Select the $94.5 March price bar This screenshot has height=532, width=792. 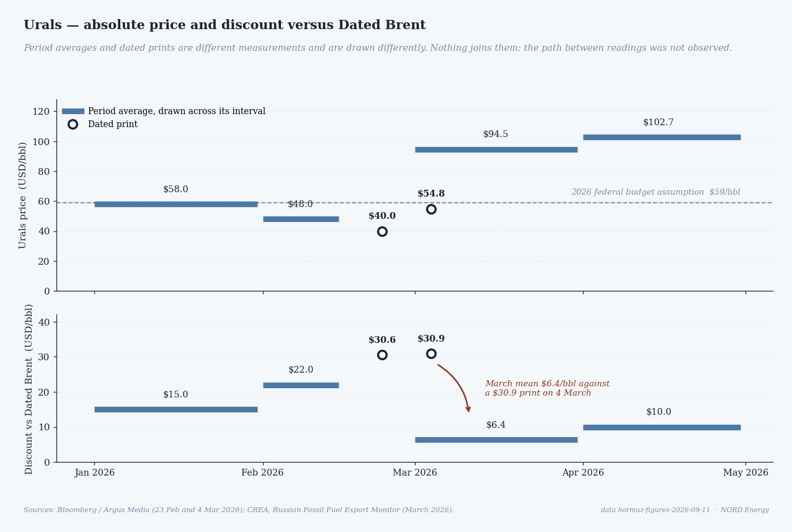tap(496, 149)
